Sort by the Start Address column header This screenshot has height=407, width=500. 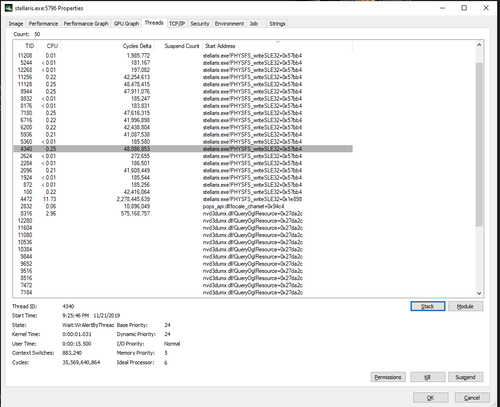277,46
